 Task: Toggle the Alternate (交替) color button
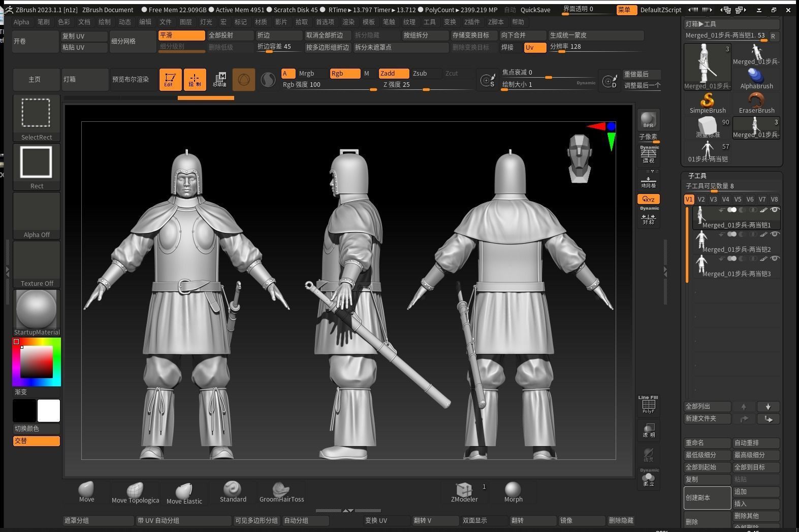37,441
